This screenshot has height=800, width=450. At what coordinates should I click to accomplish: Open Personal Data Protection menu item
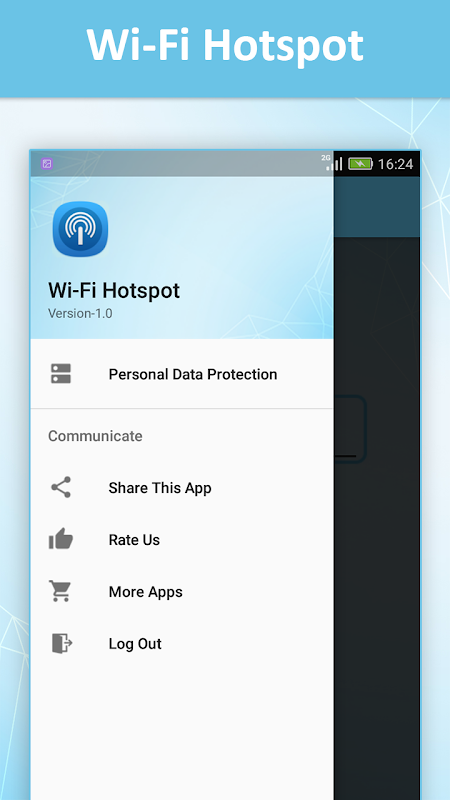(x=182, y=374)
